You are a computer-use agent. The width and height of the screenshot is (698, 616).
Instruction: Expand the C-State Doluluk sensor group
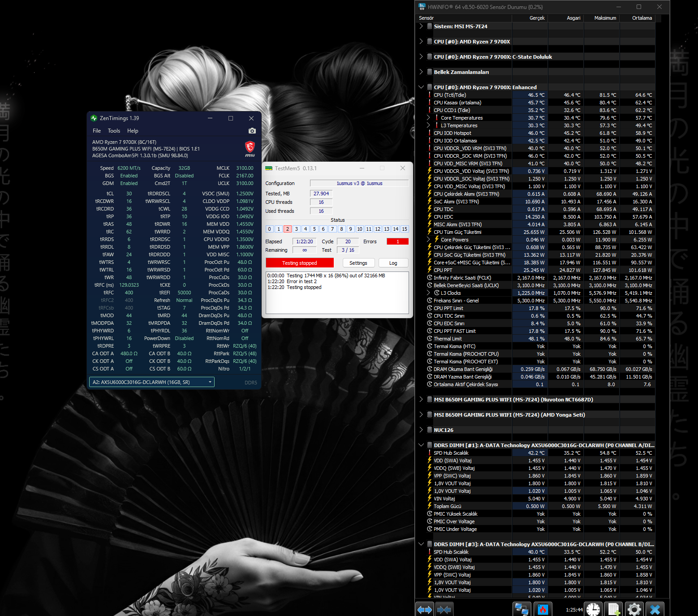(x=421, y=57)
